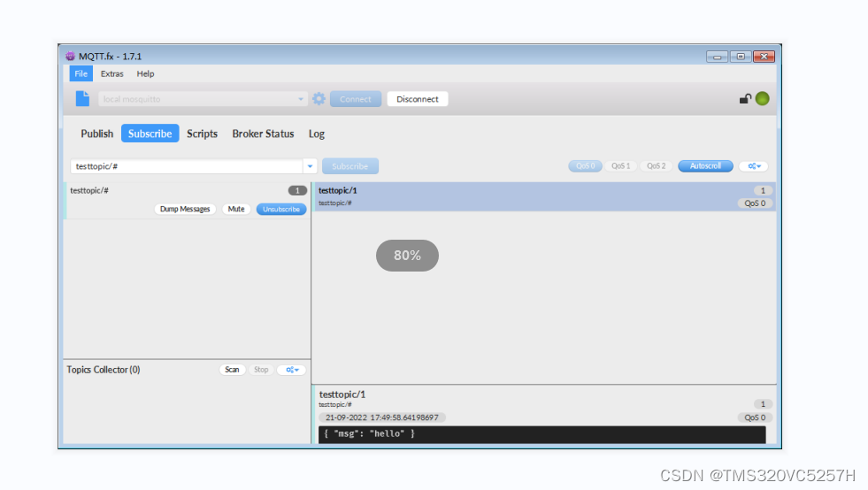Open subscribe settings gears dropdown
Image resolution: width=868 pixels, height=490 pixels.
(x=754, y=166)
